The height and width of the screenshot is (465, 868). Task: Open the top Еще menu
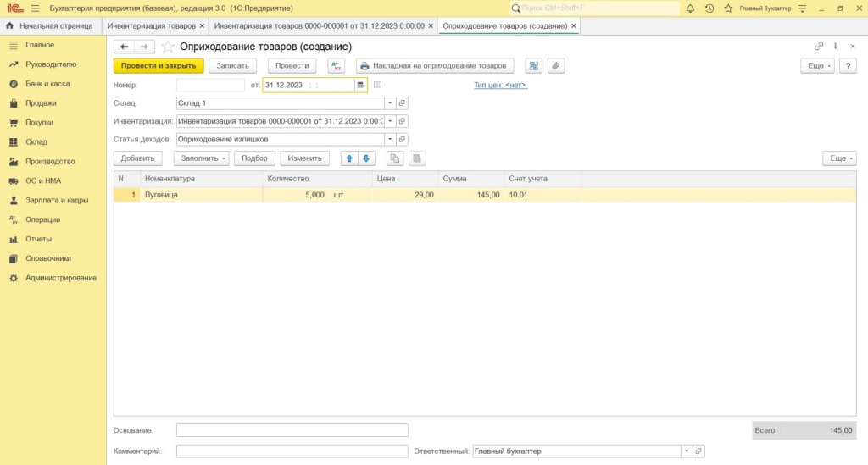(x=818, y=66)
